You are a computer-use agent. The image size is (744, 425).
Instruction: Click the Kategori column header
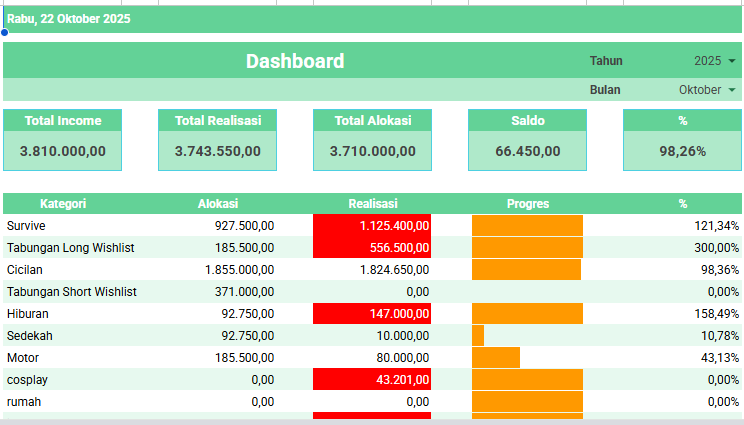tap(63, 203)
